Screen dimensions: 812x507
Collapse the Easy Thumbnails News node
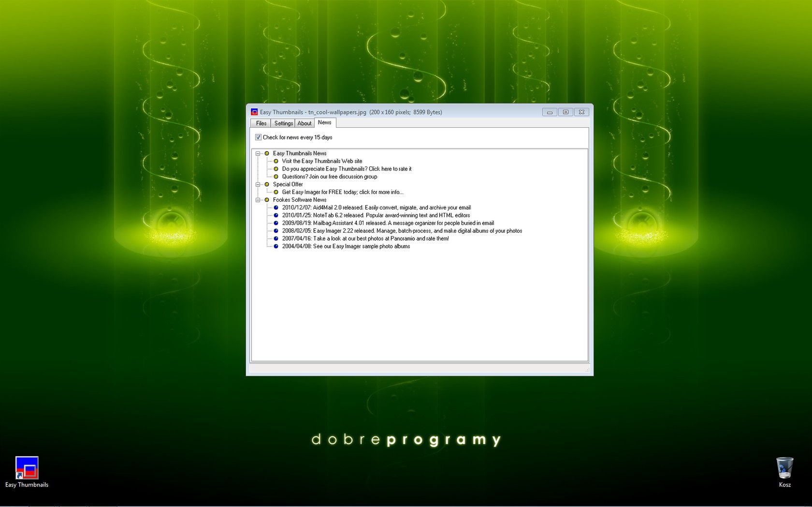click(258, 153)
